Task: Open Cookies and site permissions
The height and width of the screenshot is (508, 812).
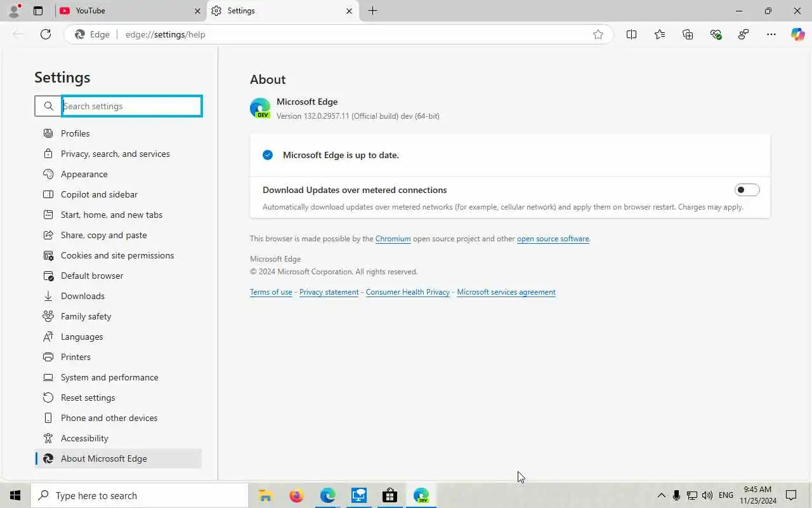Action: coord(118,255)
